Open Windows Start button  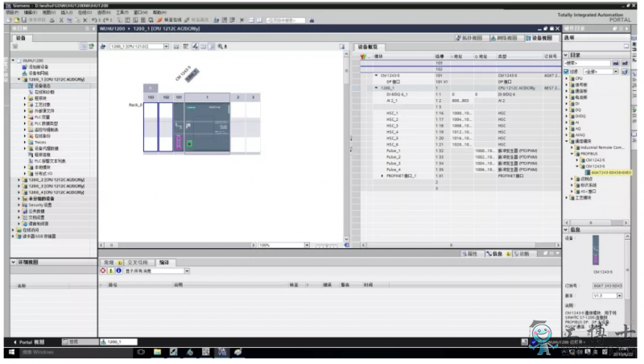tap(11, 353)
